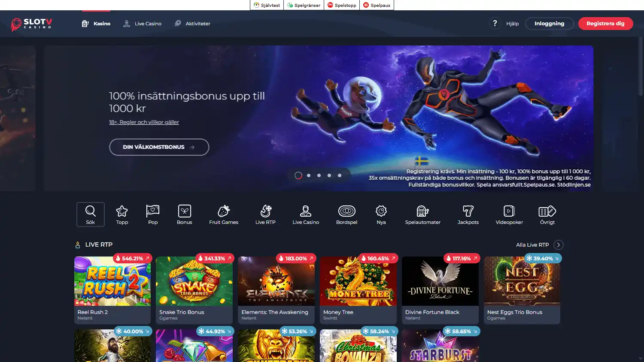Open the Självtest responsible gaming tab
Image resolution: width=644 pixels, height=362 pixels.
point(267,5)
